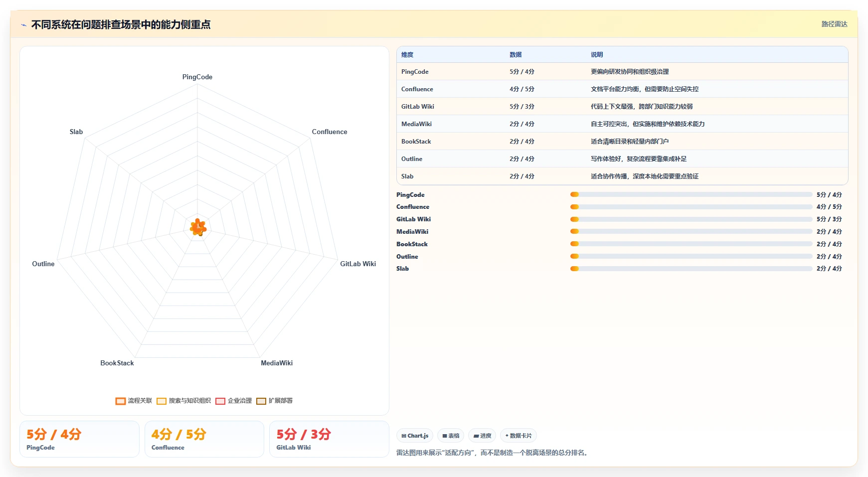Open the Confluence score card 4分 / 5分

click(x=204, y=439)
